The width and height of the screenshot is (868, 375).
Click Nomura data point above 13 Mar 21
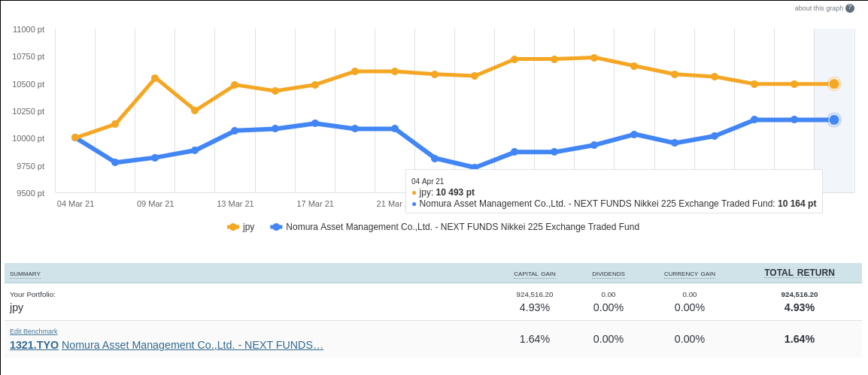point(235,131)
